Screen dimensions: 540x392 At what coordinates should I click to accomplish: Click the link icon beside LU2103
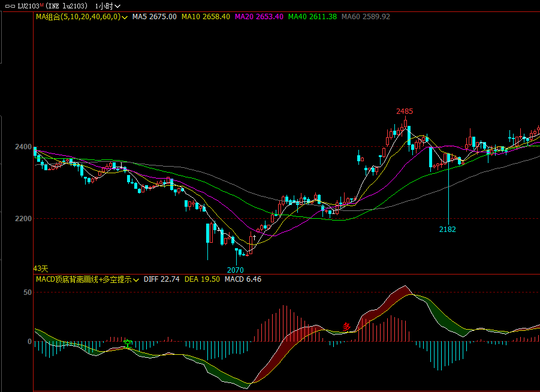coord(10,6)
